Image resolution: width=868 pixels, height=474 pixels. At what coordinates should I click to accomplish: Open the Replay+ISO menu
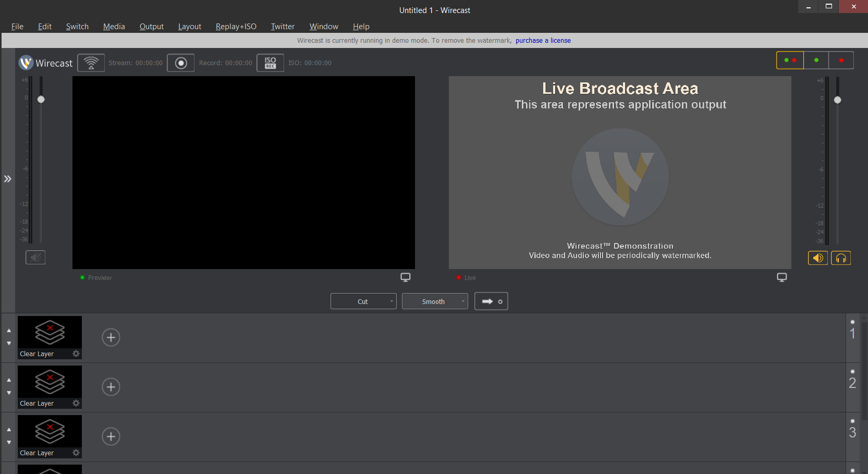pyautogui.click(x=236, y=27)
